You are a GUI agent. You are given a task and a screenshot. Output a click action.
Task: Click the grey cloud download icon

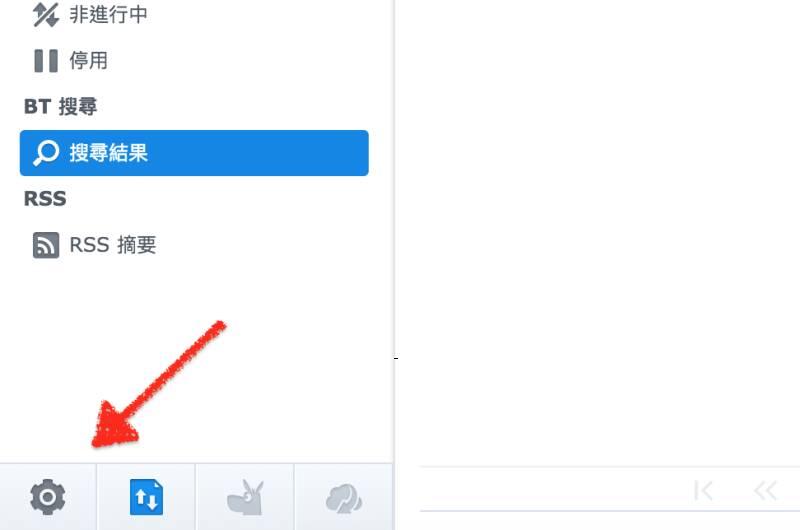[x=344, y=498]
